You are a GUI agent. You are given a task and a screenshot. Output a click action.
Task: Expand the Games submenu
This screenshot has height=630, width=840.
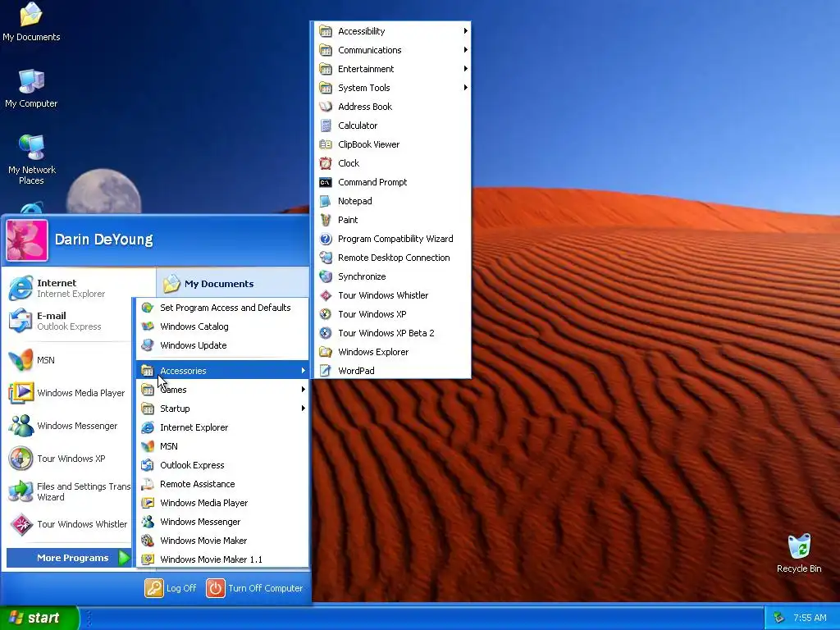click(222, 390)
